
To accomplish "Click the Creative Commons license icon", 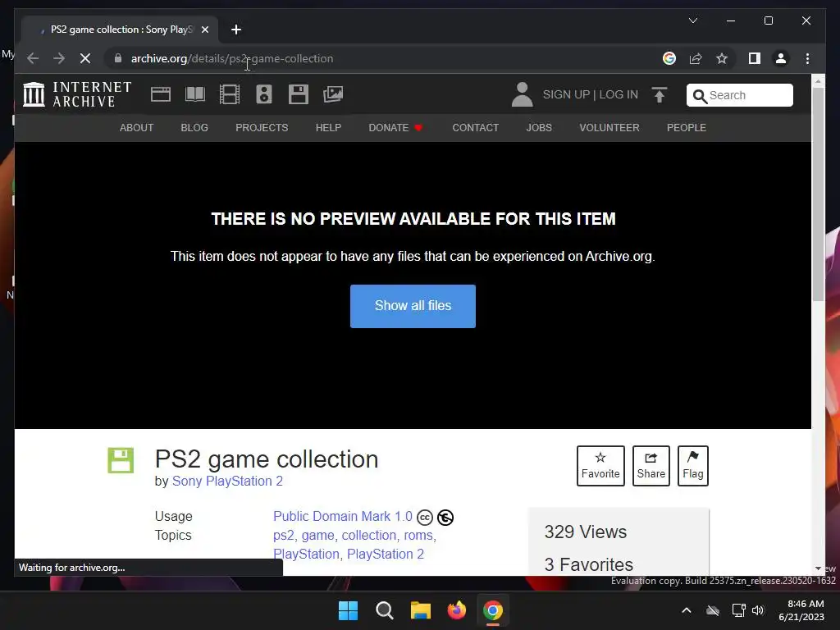I will (425, 518).
